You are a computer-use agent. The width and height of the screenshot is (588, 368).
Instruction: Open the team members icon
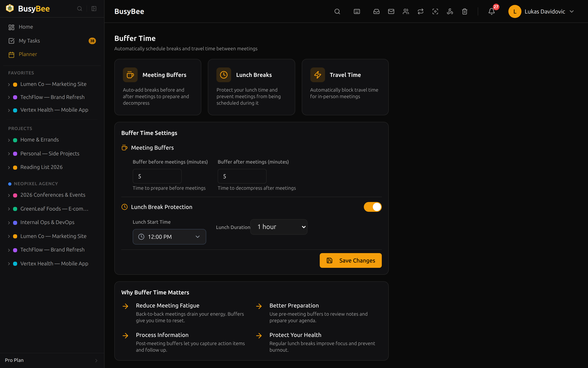click(x=406, y=11)
